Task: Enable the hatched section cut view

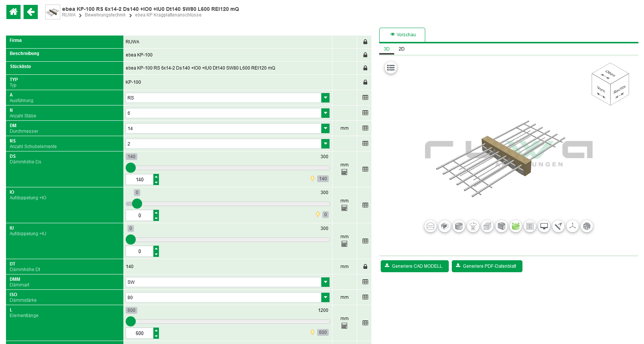Action: (502, 226)
